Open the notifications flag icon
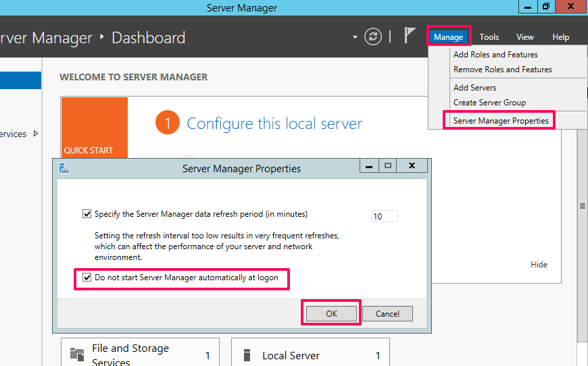The image size is (588, 366). (x=410, y=35)
